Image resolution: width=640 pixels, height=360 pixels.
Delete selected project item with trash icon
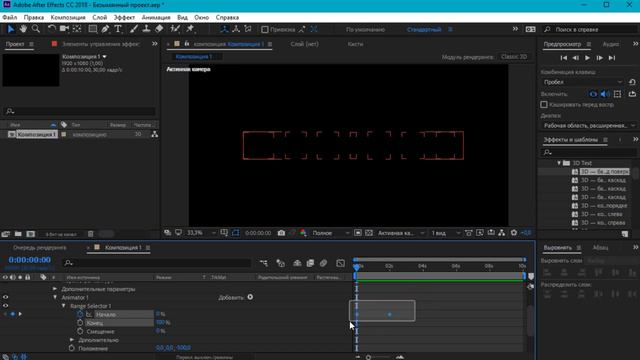point(91,234)
